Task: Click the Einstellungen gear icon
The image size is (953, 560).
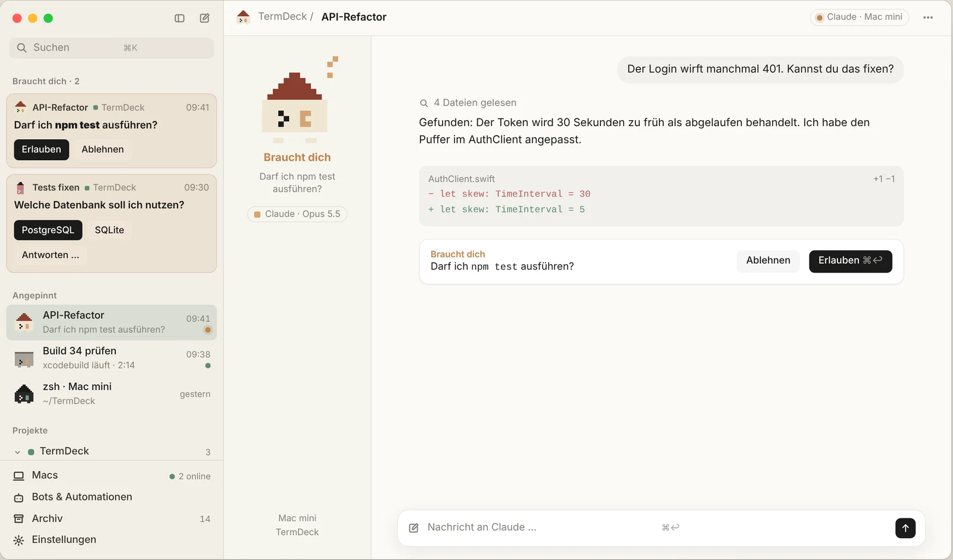Action: 19,540
